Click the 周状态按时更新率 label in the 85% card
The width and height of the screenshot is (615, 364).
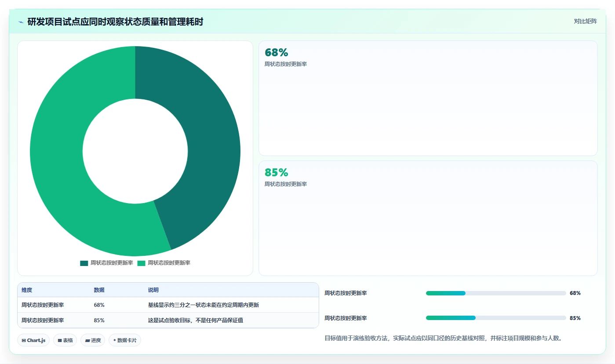click(x=286, y=184)
